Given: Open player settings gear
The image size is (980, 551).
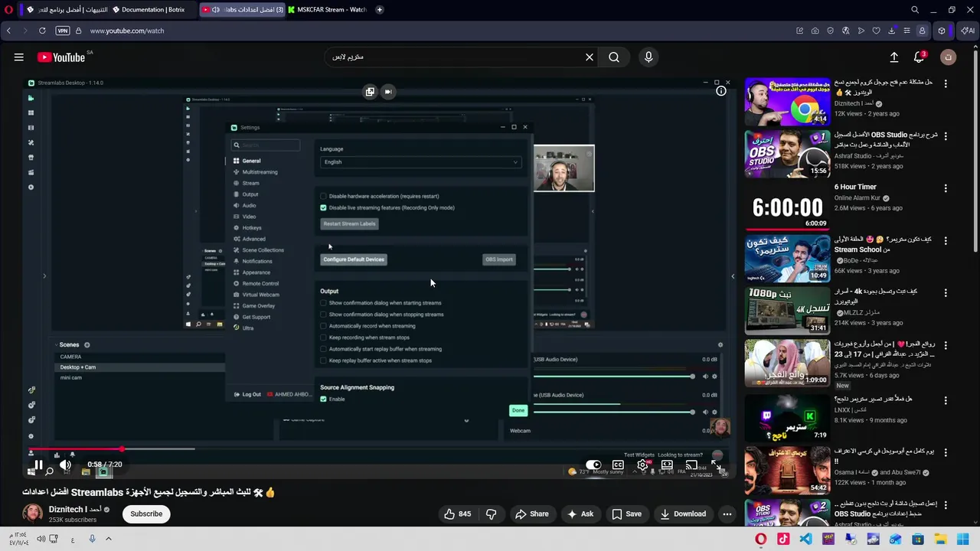Looking at the screenshot, I should point(642,465).
